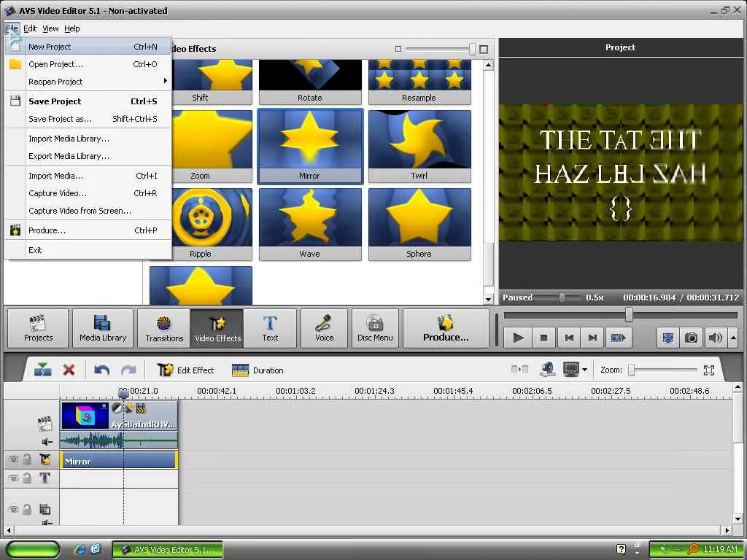Click the preview seek bar handle

pos(629,315)
